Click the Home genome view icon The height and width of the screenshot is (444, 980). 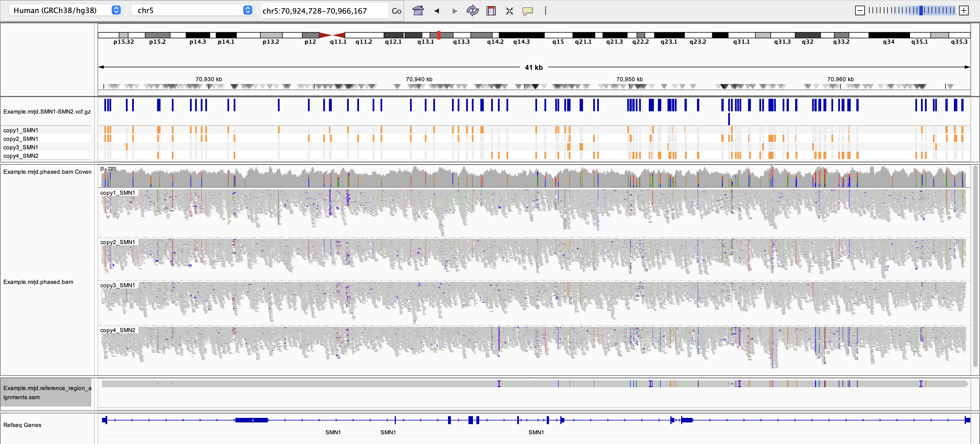tap(418, 11)
